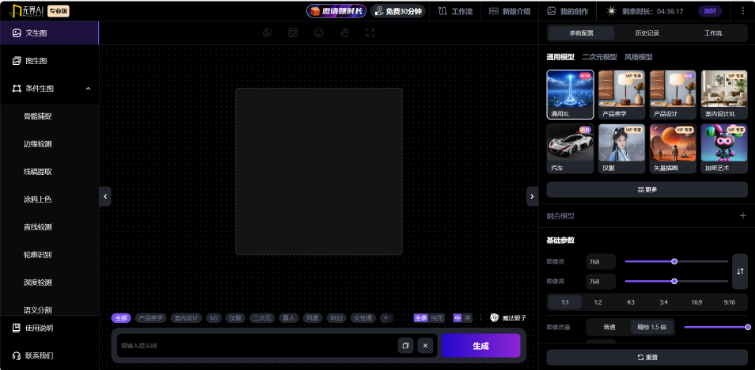Collapse left panel with the arrow handle
Viewport: 755px width, 370px height.
pyautogui.click(x=105, y=196)
